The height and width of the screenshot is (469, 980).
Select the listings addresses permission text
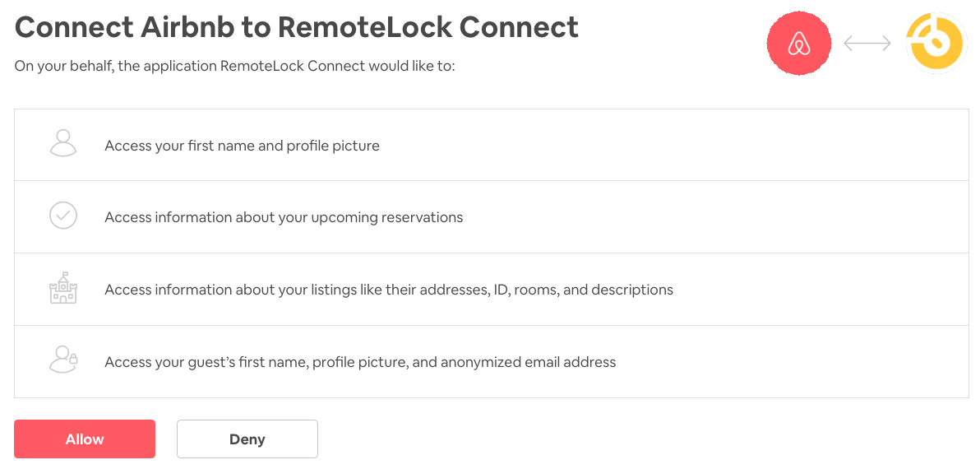tap(389, 290)
